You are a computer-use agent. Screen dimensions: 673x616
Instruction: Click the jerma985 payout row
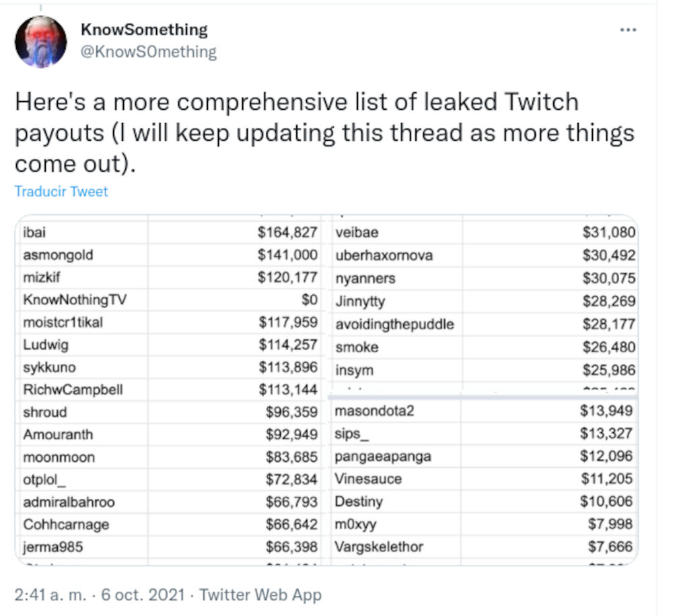[x=168, y=547]
